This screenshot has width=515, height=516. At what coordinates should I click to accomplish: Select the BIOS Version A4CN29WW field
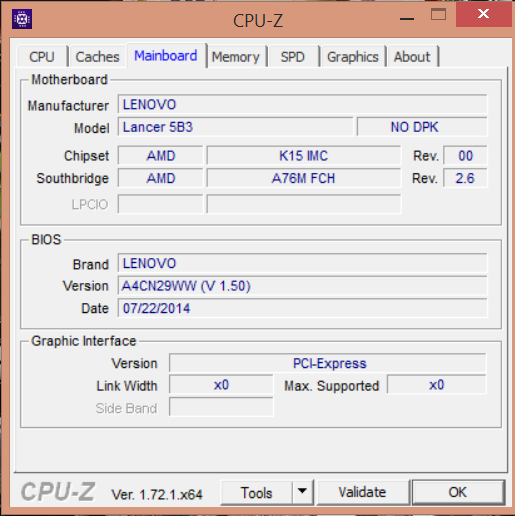(302, 286)
